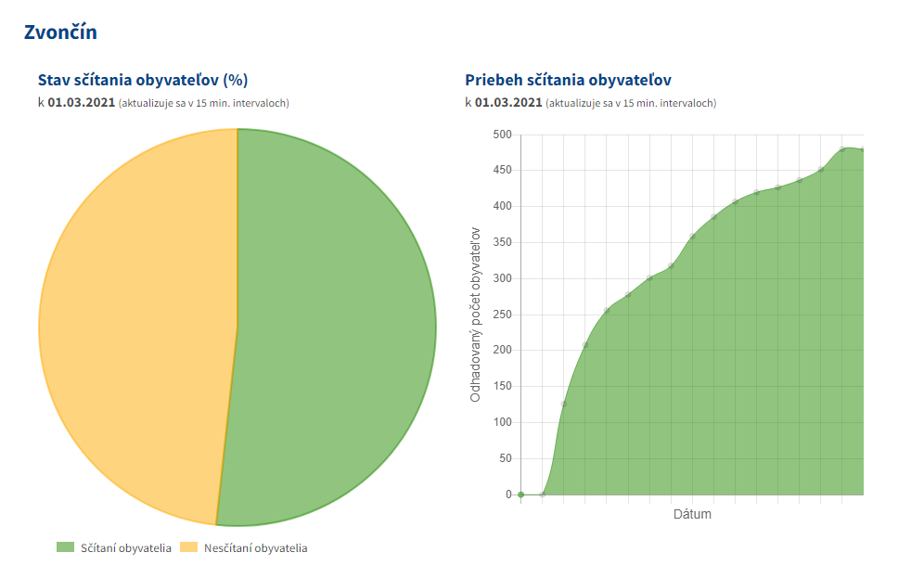Select the data point at roughly 255
Image resolution: width=924 pixels, height=578 pixels.
(x=607, y=311)
